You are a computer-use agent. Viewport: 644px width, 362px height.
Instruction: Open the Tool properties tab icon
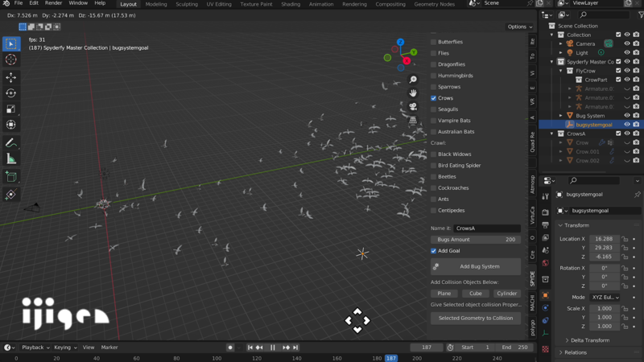[546, 196]
